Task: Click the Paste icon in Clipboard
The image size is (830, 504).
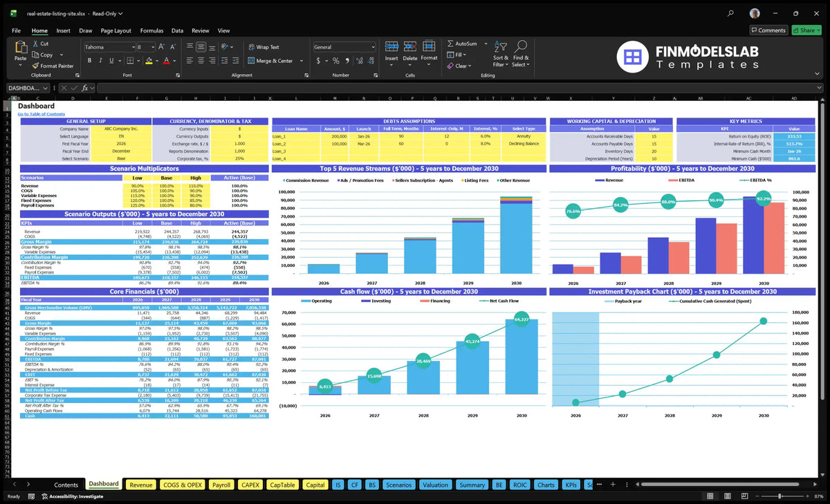Action: tap(20, 48)
